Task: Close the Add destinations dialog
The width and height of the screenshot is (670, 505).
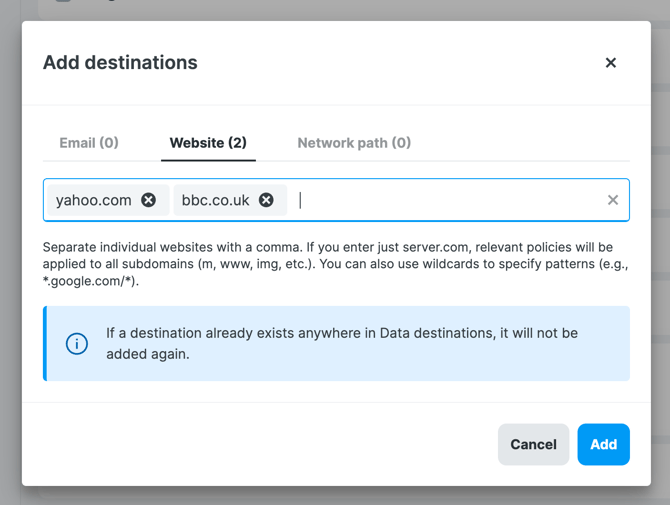Action: click(610, 63)
